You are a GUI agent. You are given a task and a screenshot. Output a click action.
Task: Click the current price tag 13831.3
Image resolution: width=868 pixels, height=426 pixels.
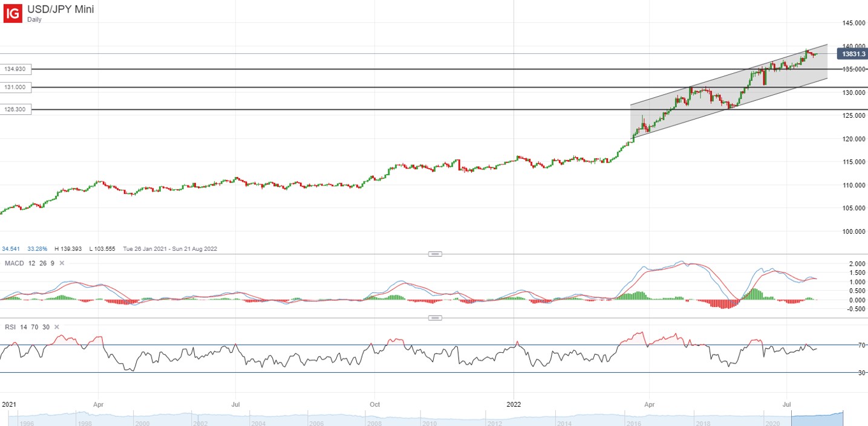852,54
